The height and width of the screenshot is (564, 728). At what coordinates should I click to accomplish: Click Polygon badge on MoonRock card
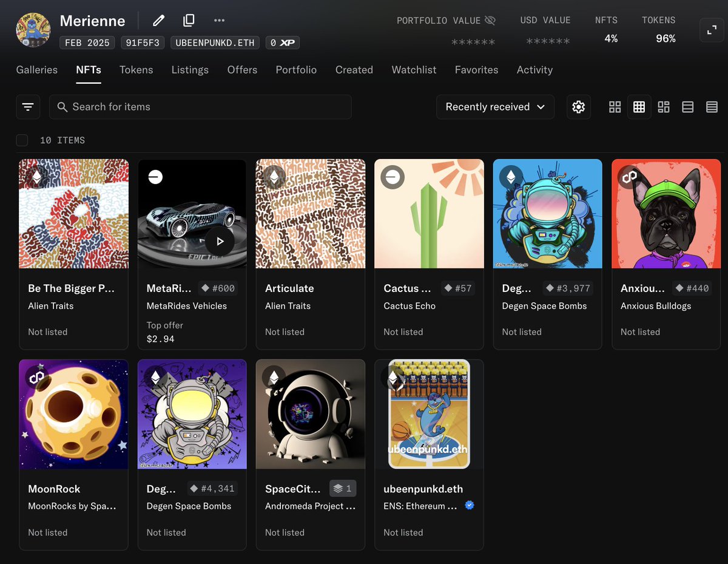[x=36, y=377]
